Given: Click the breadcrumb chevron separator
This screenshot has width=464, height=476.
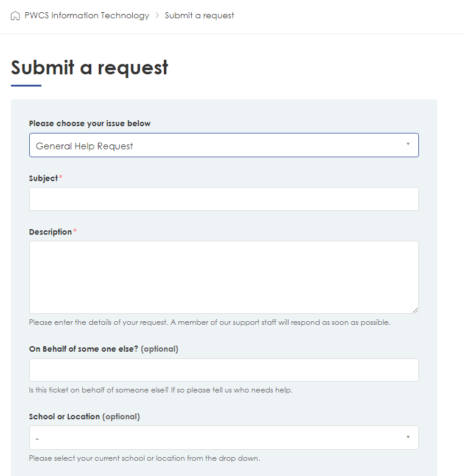Looking at the screenshot, I should [x=157, y=15].
